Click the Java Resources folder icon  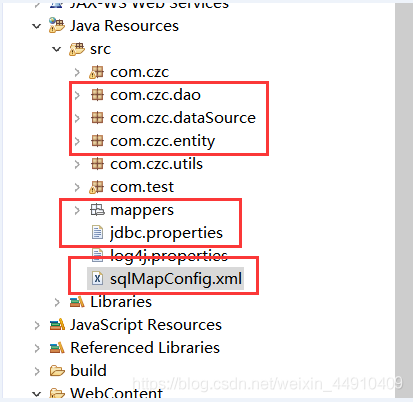[x=56, y=25]
